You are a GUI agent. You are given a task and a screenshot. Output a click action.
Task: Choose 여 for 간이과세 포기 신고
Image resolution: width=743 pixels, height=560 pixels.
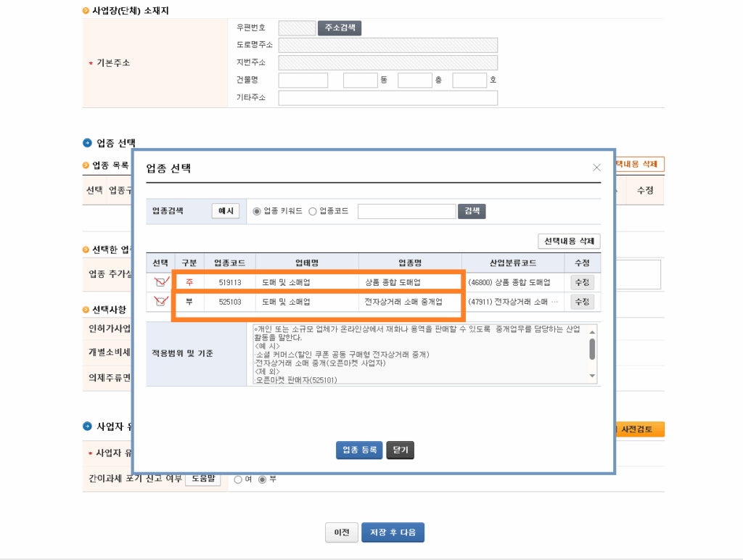238,479
